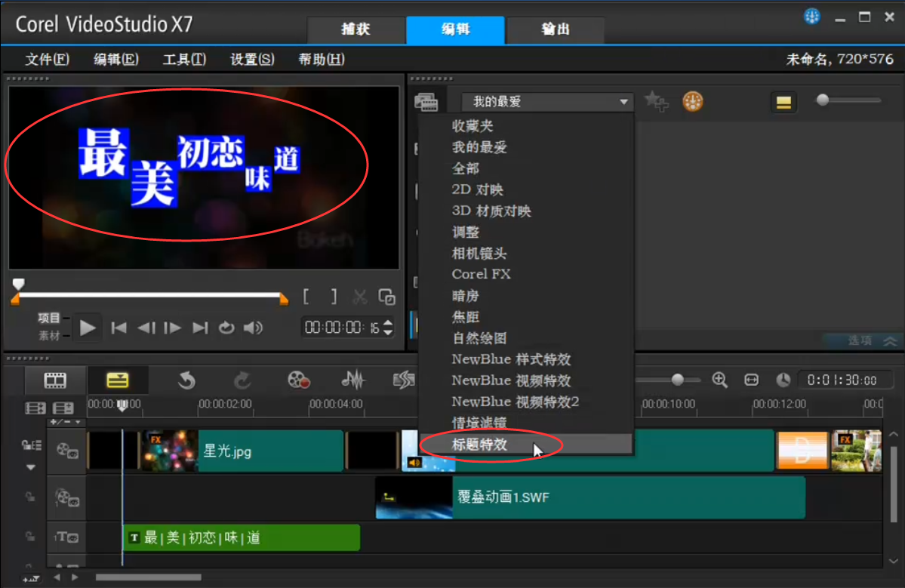Open the preview volume control
This screenshot has width=905, height=588.
253,328
